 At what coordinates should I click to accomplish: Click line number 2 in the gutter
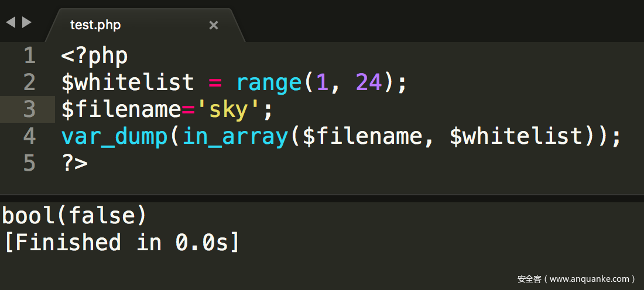pyautogui.click(x=29, y=82)
